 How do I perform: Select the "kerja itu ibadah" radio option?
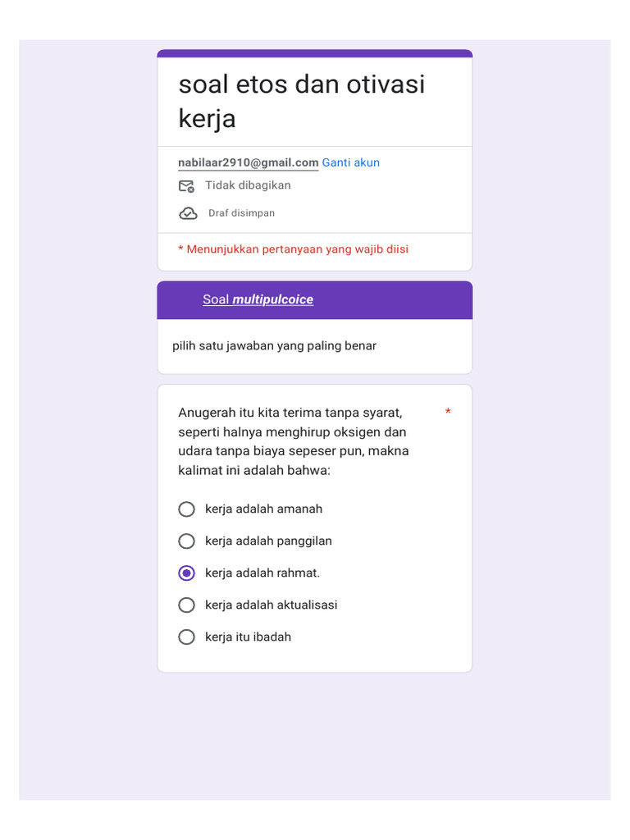click(187, 637)
